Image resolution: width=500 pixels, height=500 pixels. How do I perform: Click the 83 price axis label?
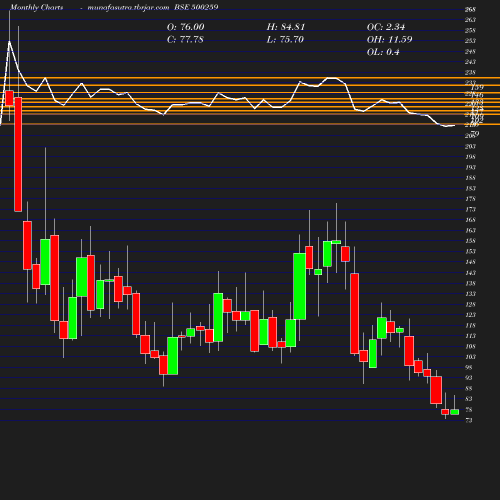click(469, 399)
